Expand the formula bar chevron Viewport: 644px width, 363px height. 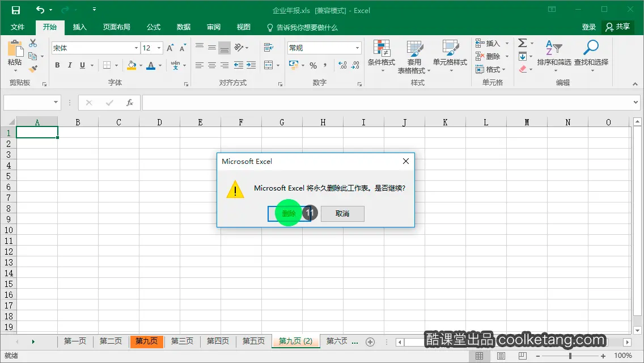(x=636, y=102)
